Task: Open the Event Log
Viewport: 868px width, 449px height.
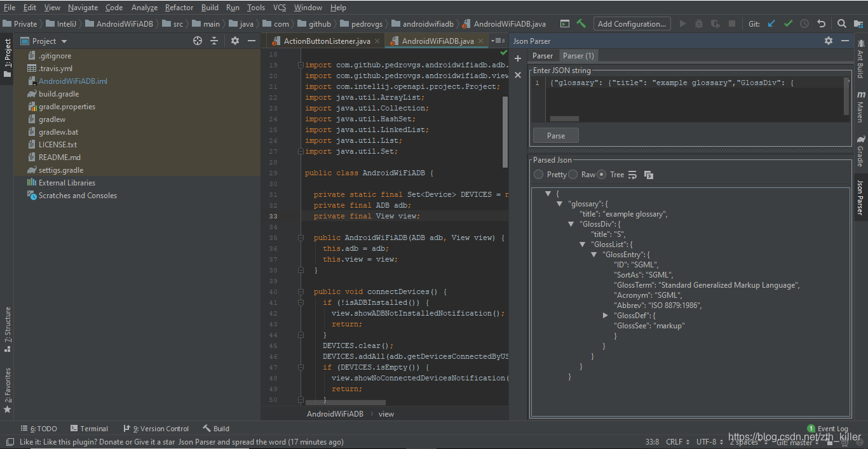Action: (x=827, y=429)
